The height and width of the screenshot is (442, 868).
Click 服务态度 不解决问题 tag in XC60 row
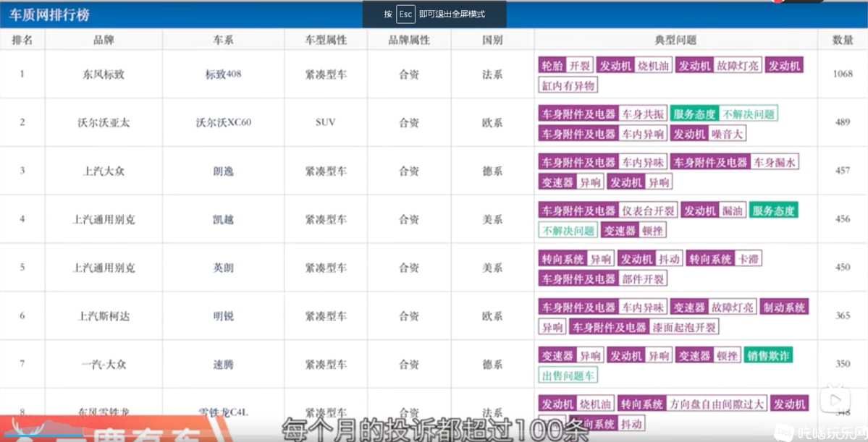pos(723,114)
